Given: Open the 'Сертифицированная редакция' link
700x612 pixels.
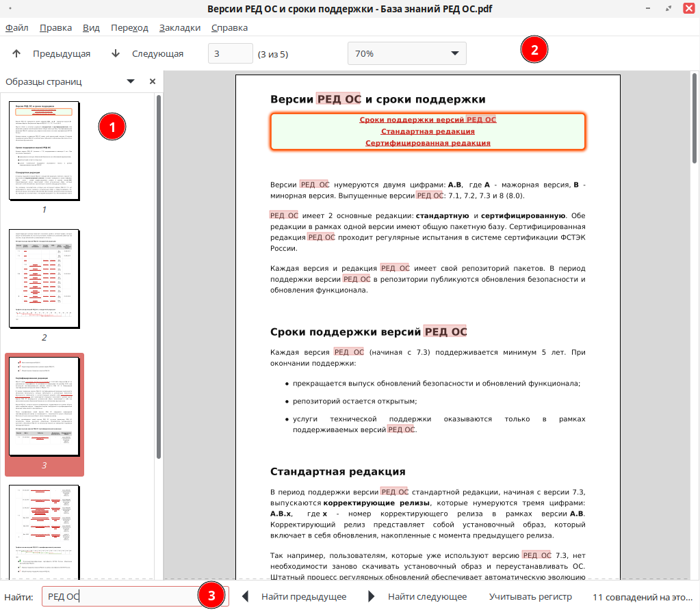Looking at the screenshot, I should click(x=428, y=143).
